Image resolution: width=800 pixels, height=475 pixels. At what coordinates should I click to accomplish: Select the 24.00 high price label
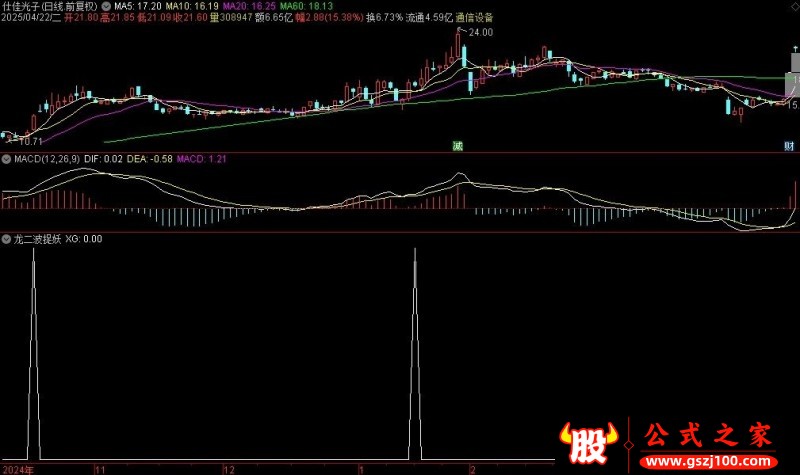[x=481, y=32]
